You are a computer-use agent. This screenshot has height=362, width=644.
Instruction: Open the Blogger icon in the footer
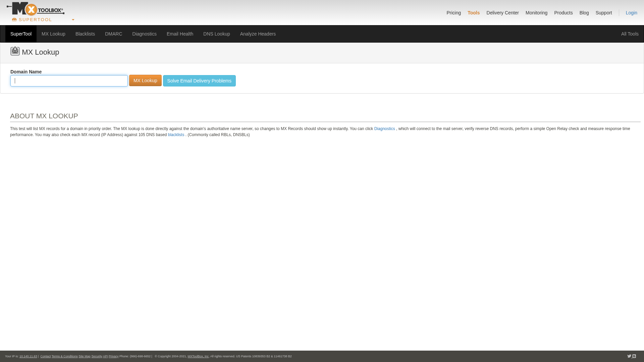pyautogui.click(x=634, y=356)
